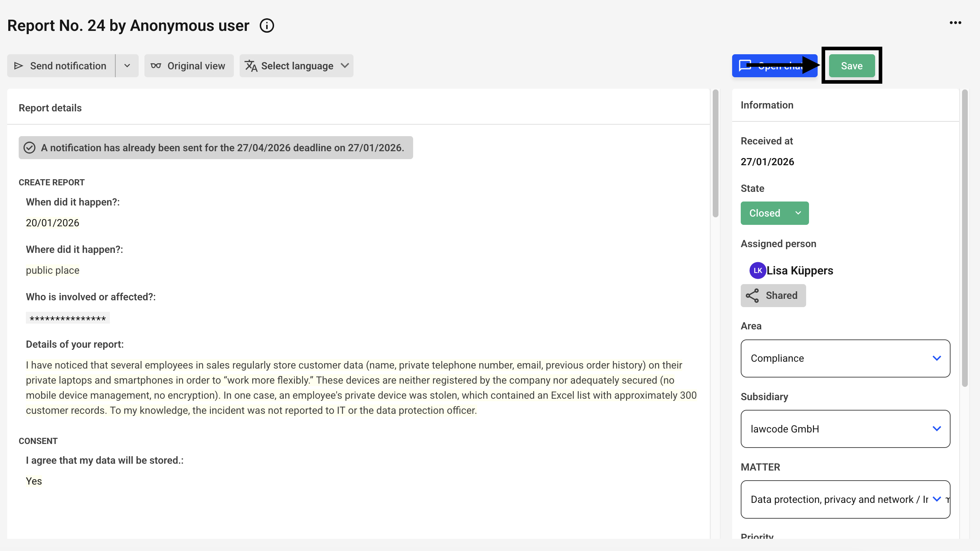Click the Shared button with share icon

click(773, 296)
